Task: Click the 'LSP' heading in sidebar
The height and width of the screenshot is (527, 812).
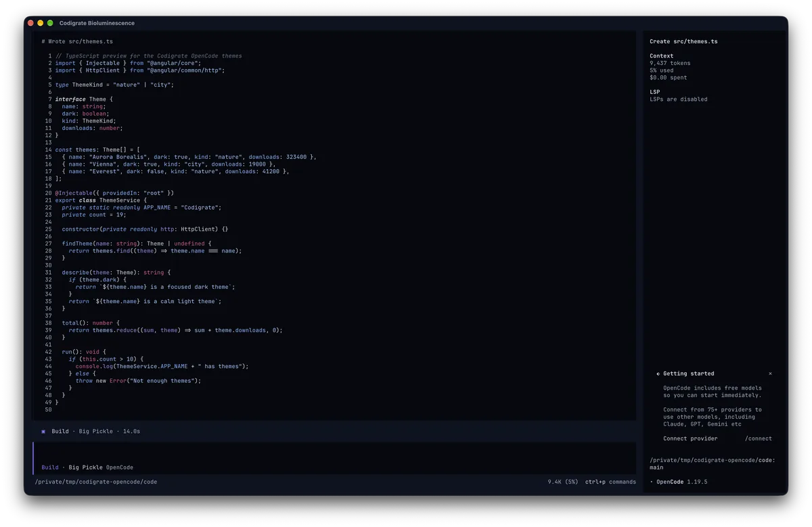Action: click(655, 92)
